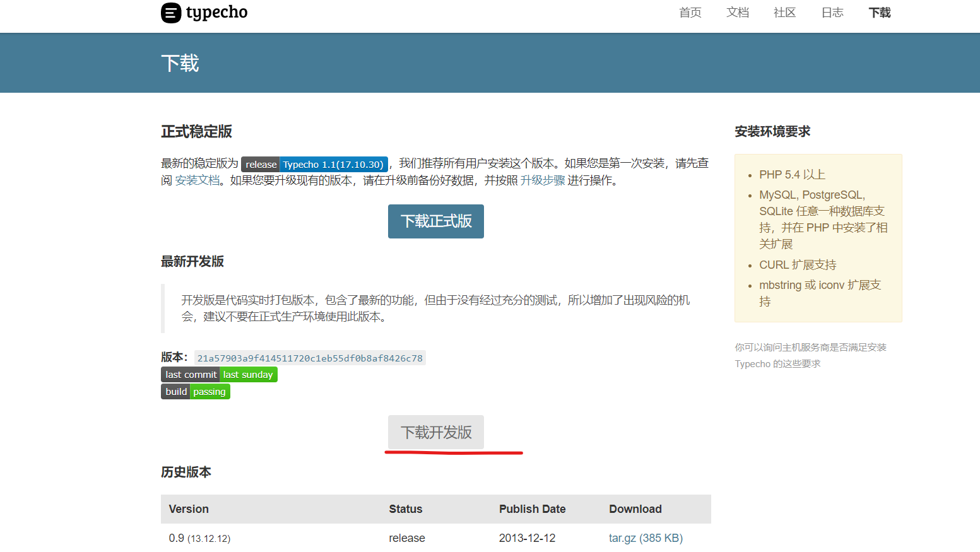
Task: Click the typecho wordmark text
Action: coord(216,13)
